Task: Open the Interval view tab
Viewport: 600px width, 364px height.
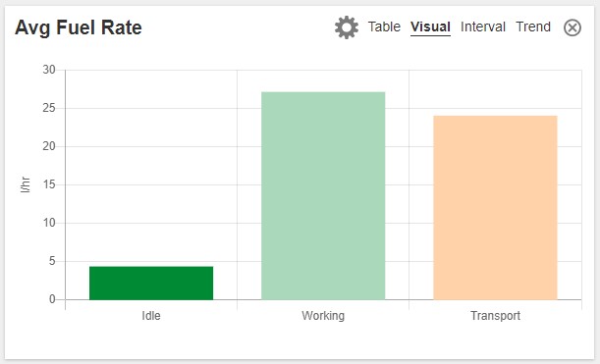Action: click(483, 26)
